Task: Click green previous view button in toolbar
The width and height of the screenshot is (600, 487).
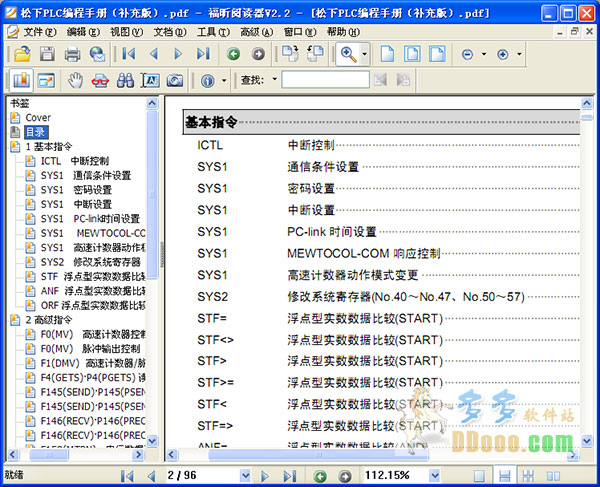Action: click(x=233, y=54)
